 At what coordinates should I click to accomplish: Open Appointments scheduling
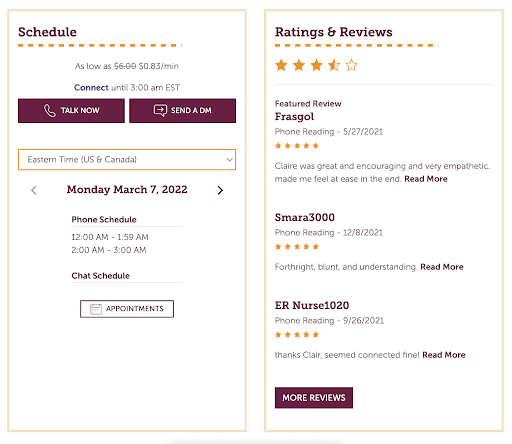tap(127, 309)
